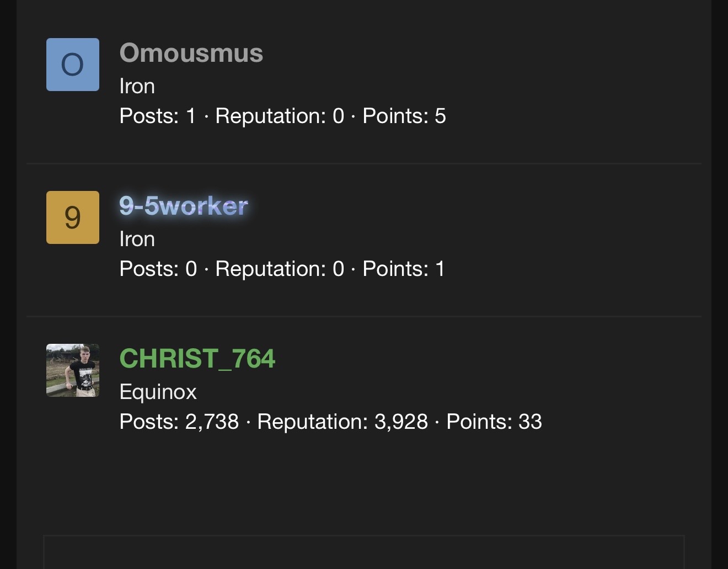Click "Posts: 2,738" for CHRIST_764
The height and width of the screenshot is (569, 728).
[179, 422]
